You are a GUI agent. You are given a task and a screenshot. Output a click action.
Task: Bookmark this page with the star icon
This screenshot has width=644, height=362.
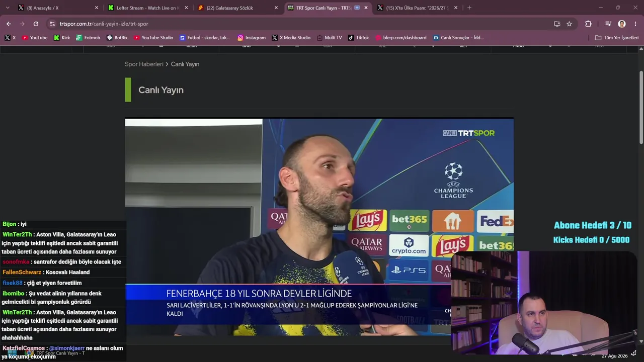pyautogui.click(x=569, y=24)
